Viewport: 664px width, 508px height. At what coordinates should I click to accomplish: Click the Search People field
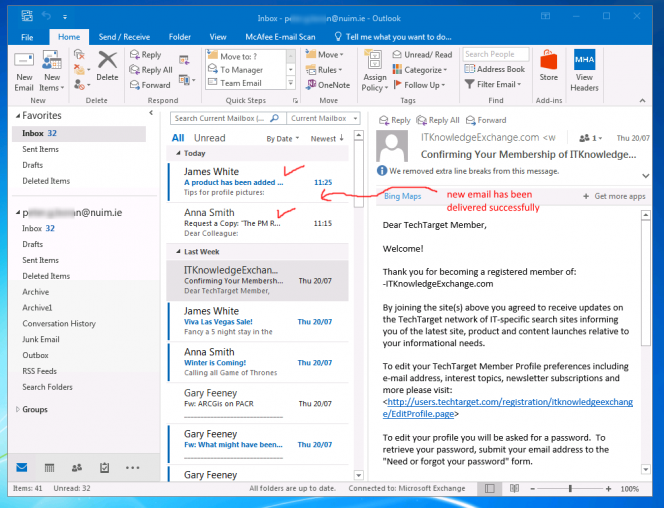click(496, 54)
